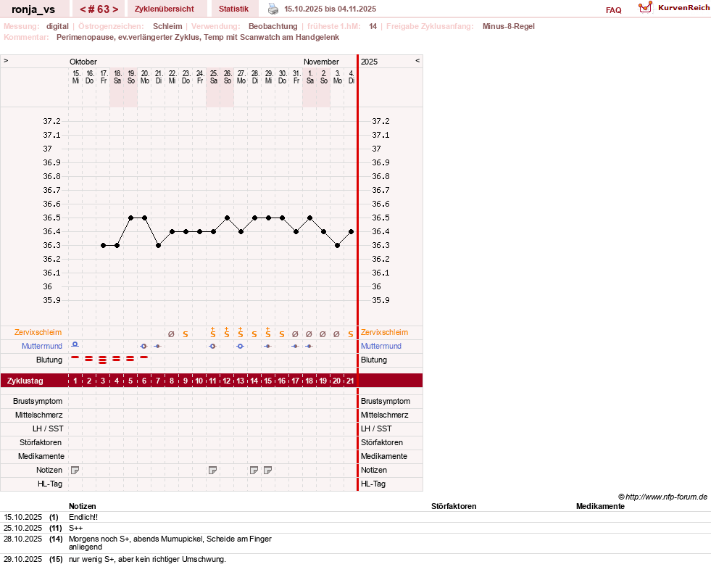Click the S mucus symbol on cycle day 21

coord(351,334)
